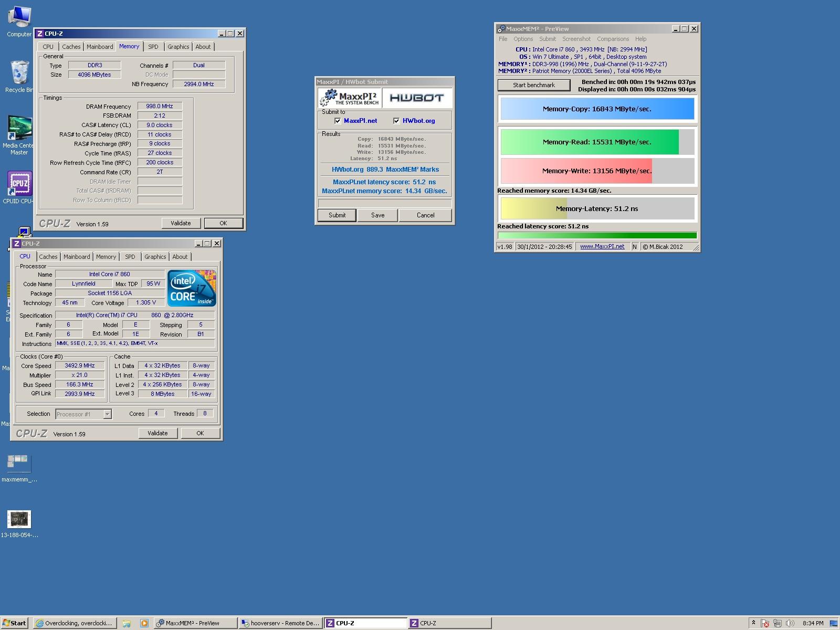The image size is (840, 630).
Task: Click OK in the Memory CPU-Z window
Action: pos(223,223)
